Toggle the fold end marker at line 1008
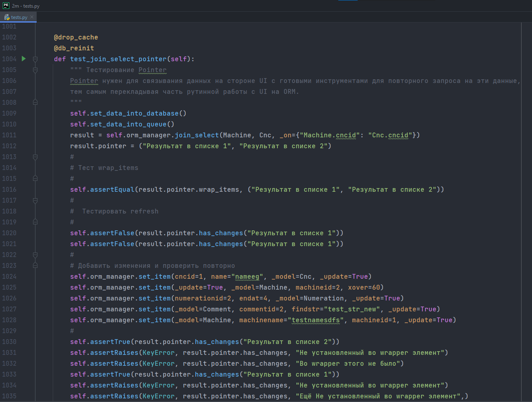This screenshot has height=402, width=532. [35, 103]
